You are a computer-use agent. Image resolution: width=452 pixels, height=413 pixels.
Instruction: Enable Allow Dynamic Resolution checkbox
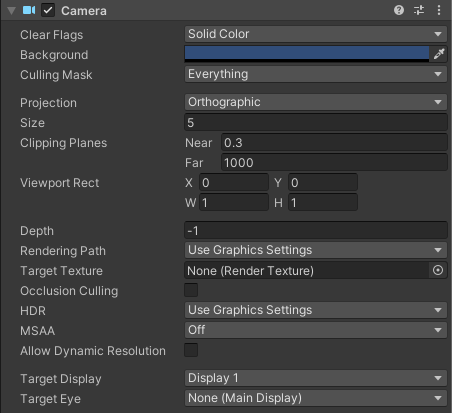pos(191,350)
